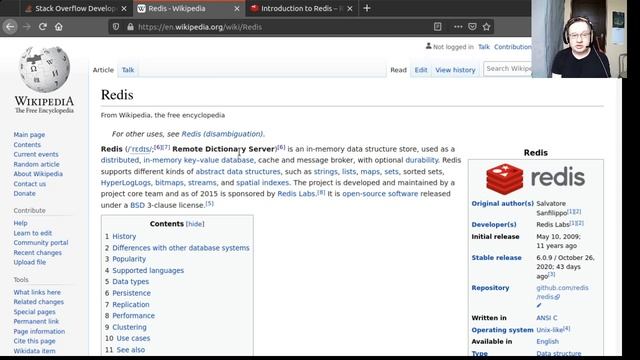Click the Search Wikipedia field
Image resolution: width=640 pixels, height=360 pixels.
508,69
